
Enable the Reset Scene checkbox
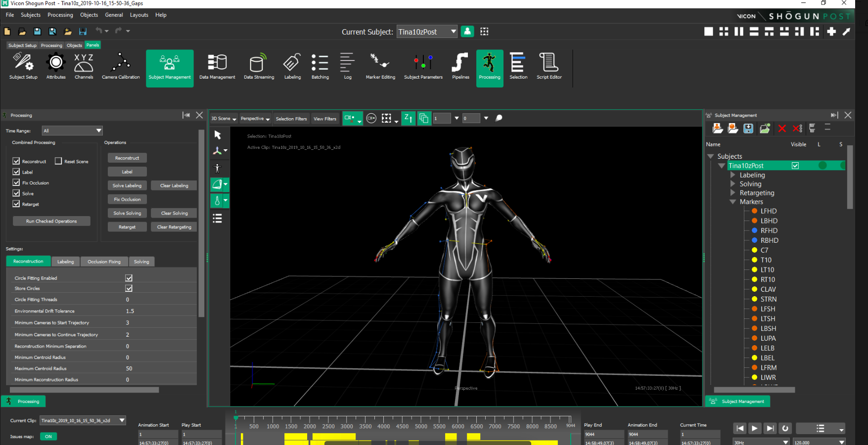point(58,161)
